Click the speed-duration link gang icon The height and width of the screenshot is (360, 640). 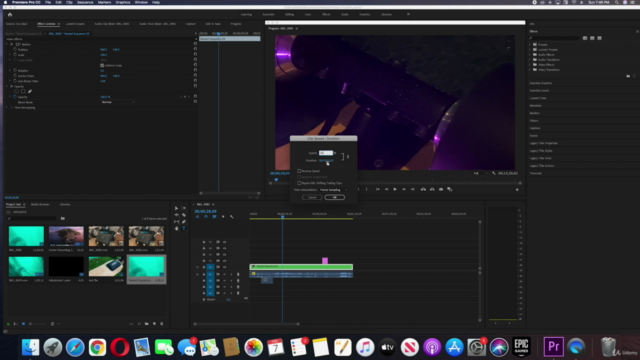click(x=348, y=157)
